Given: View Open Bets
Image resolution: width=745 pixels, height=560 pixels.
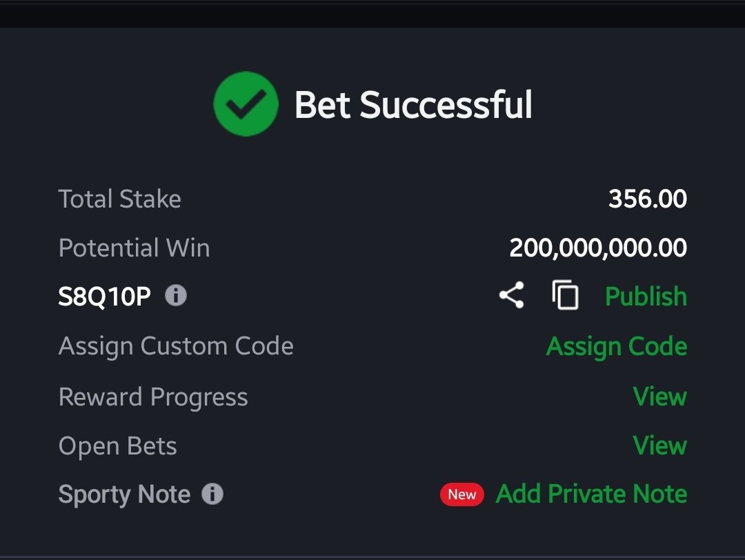Looking at the screenshot, I should pos(660,446).
